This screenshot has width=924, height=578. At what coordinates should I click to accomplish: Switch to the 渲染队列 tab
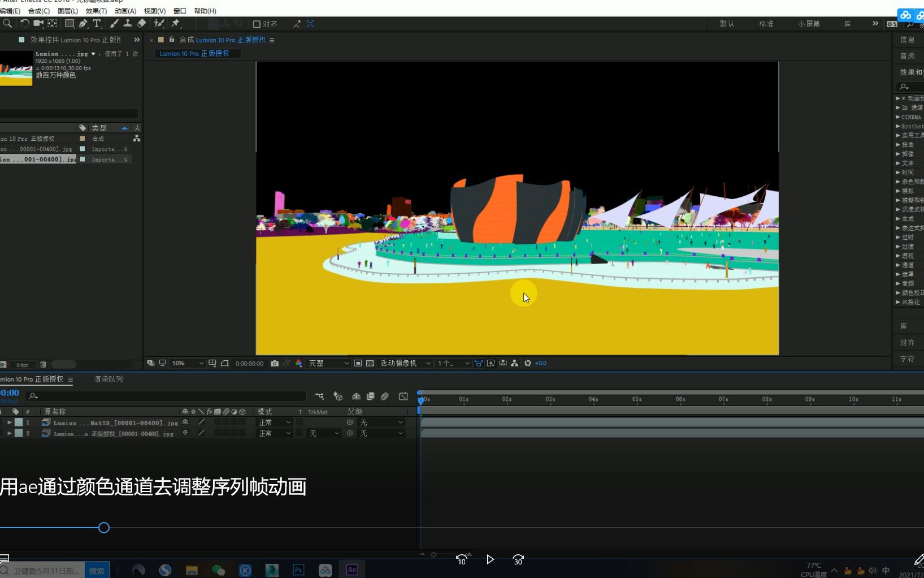[x=109, y=379]
